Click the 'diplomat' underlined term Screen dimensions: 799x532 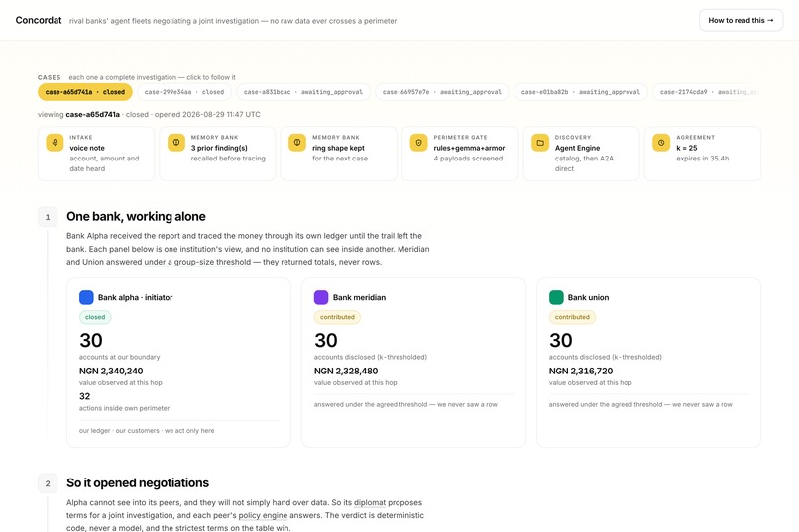(x=370, y=503)
